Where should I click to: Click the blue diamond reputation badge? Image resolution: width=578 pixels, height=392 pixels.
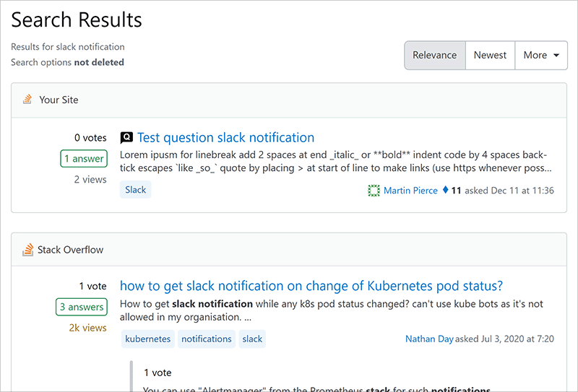[445, 191]
